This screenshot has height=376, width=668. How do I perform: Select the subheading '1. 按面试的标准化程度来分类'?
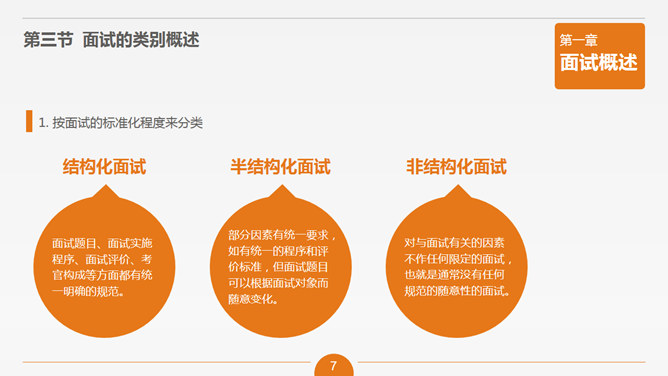[121, 123]
